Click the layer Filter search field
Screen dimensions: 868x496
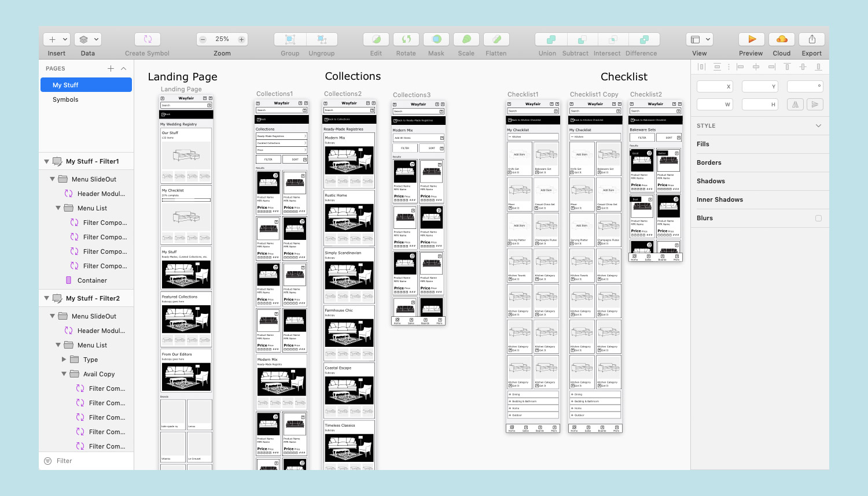click(86, 461)
